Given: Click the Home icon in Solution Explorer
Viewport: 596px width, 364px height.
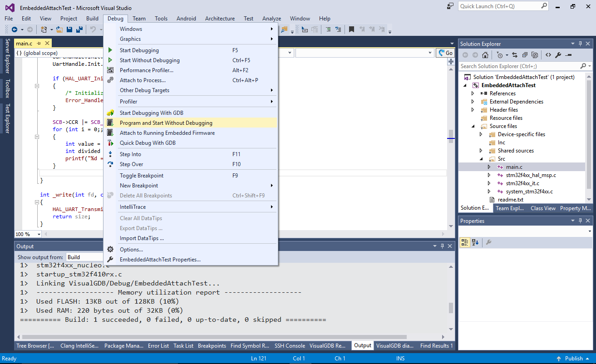Looking at the screenshot, I should click(x=485, y=55).
